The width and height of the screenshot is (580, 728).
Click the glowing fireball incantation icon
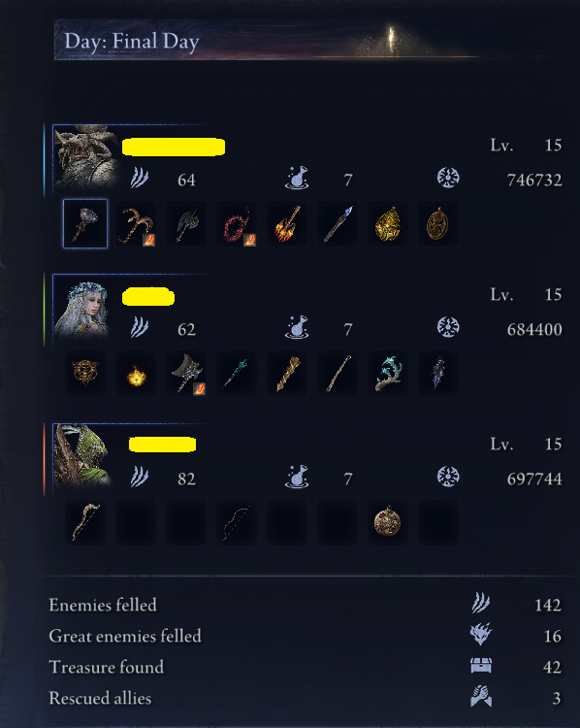[136, 374]
